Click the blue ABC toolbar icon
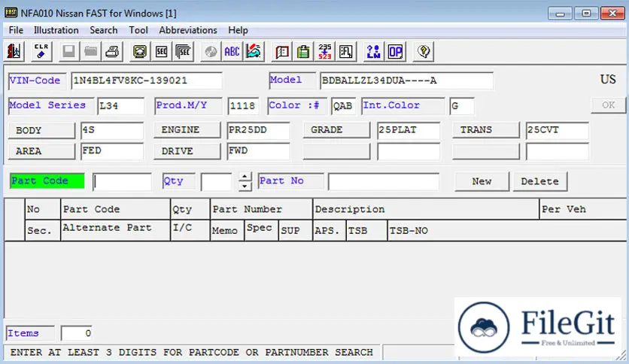629x364 pixels. pos(232,51)
